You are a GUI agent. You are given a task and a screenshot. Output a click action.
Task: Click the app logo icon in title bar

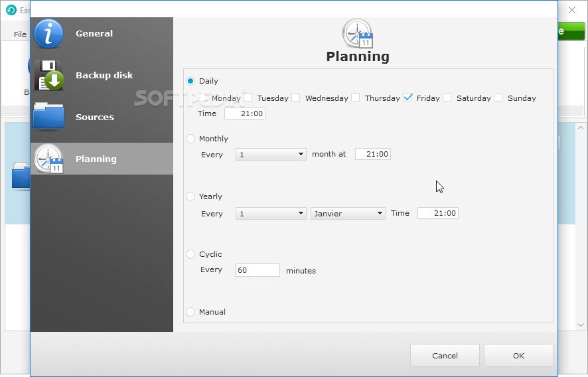click(x=11, y=10)
